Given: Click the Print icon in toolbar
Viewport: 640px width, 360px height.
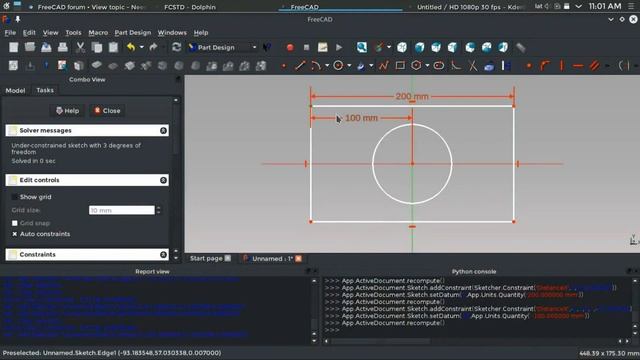Looking at the screenshot, I should tap(62, 47).
